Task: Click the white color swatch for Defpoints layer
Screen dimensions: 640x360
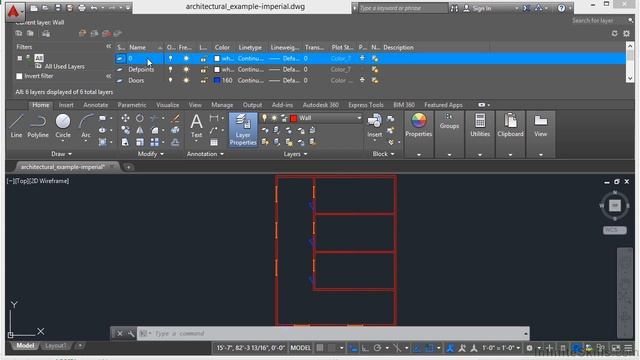Action: (x=217, y=69)
